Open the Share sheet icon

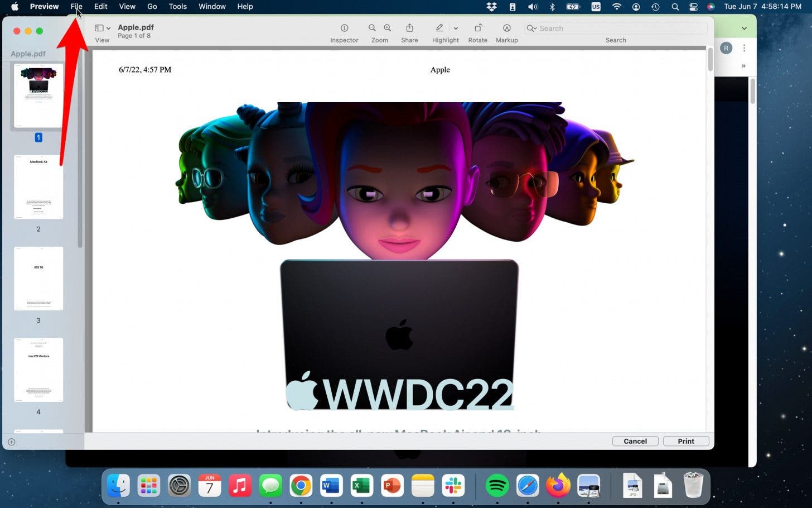[409, 28]
